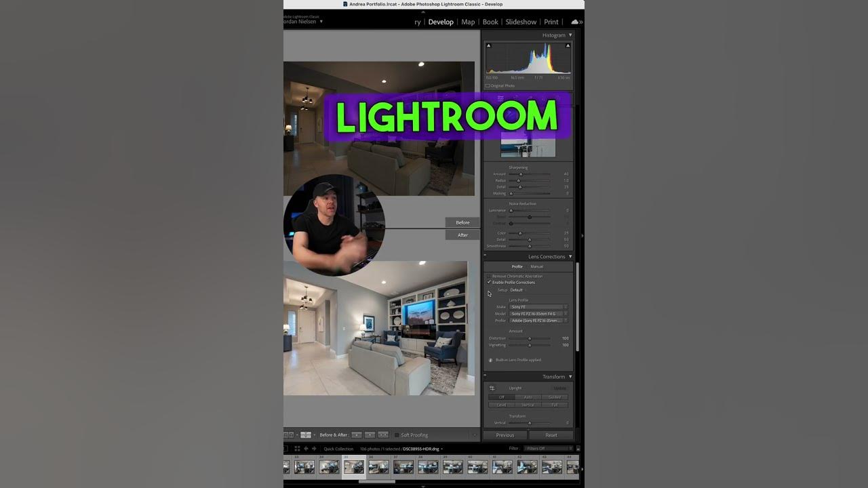Switch to the Manual tab in Lens Corrections
The image size is (868, 488).
coord(536,266)
